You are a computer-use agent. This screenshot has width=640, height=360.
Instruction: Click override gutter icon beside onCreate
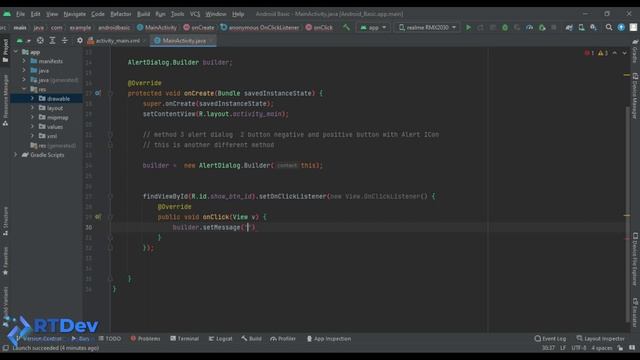[x=98, y=93]
